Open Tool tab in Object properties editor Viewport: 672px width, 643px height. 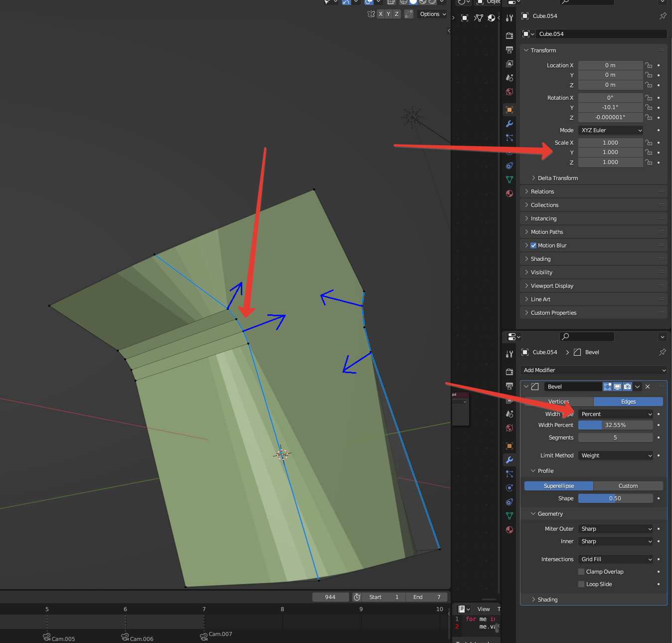click(x=509, y=18)
